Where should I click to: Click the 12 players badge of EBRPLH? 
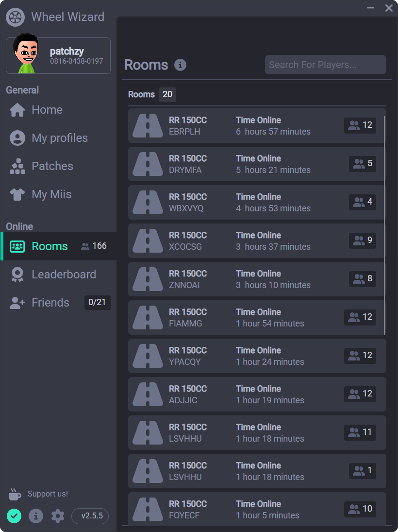[x=360, y=125]
